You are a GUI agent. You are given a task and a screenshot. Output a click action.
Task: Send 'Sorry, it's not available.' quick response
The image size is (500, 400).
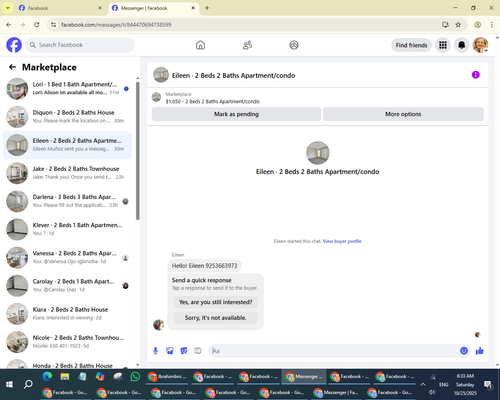tap(215, 318)
